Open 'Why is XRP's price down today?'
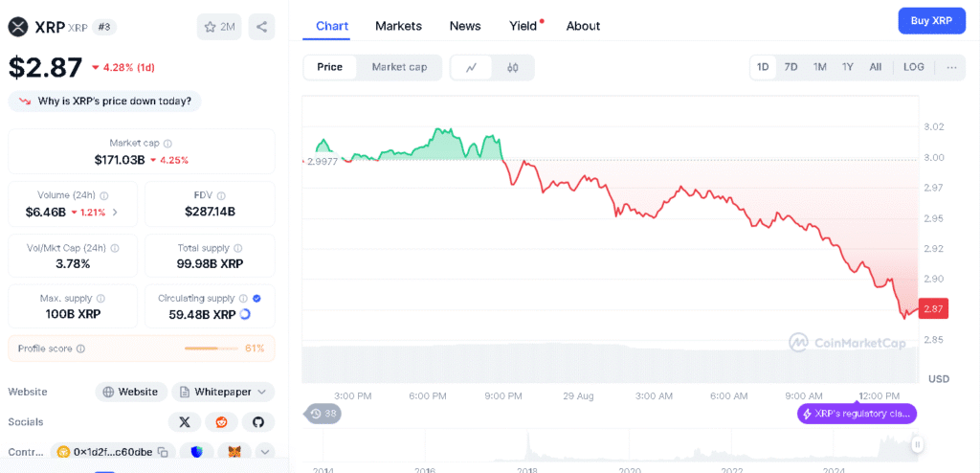The image size is (980, 473). [x=104, y=101]
